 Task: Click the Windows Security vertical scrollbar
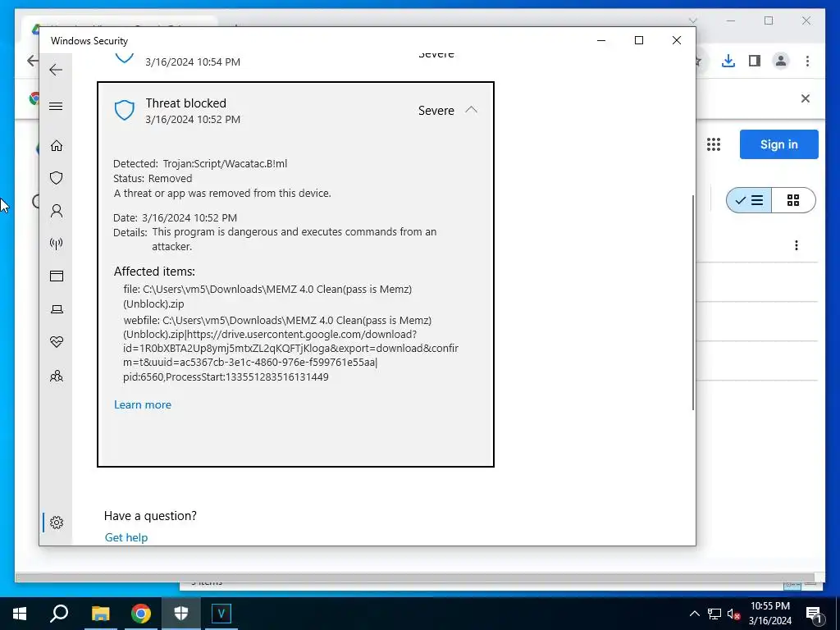(693, 303)
